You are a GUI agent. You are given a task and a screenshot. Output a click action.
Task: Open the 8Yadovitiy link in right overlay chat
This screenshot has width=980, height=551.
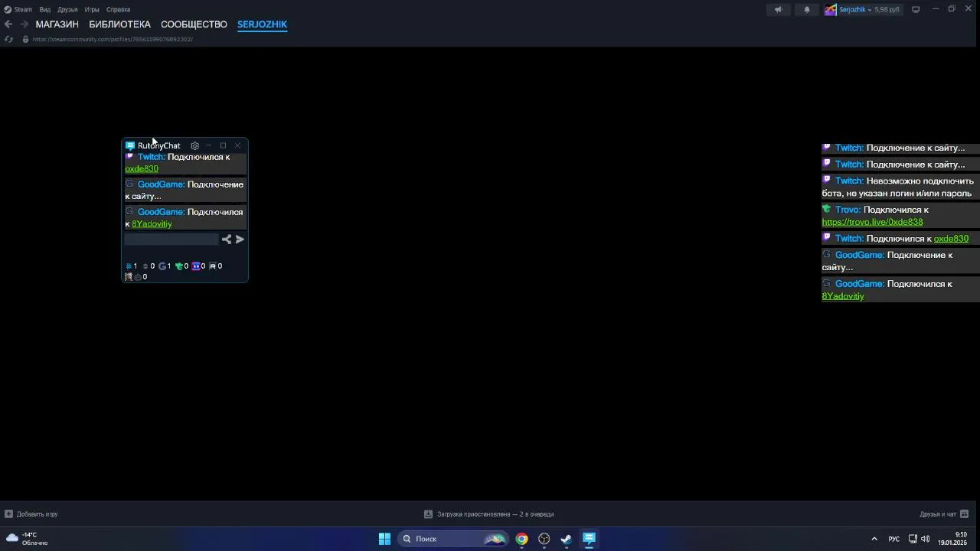[x=843, y=296]
